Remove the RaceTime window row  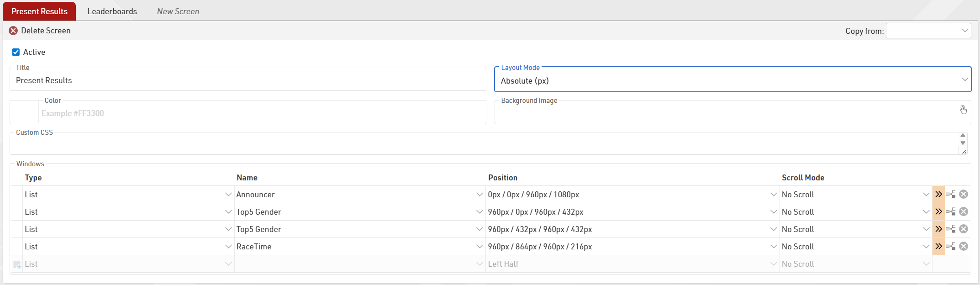(964, 247)
